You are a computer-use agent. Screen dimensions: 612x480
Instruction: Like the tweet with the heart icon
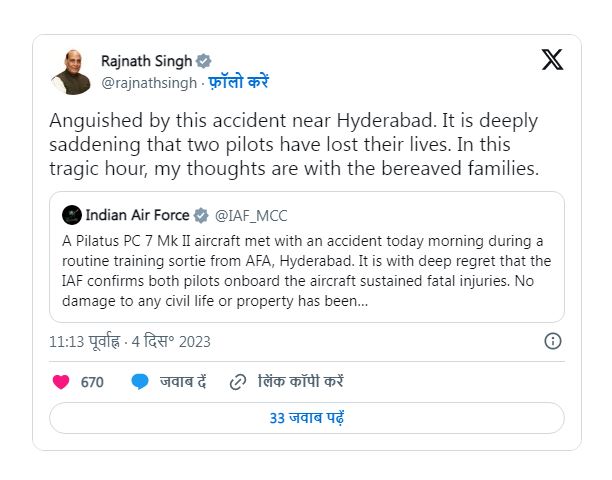(x=61, y=381)
